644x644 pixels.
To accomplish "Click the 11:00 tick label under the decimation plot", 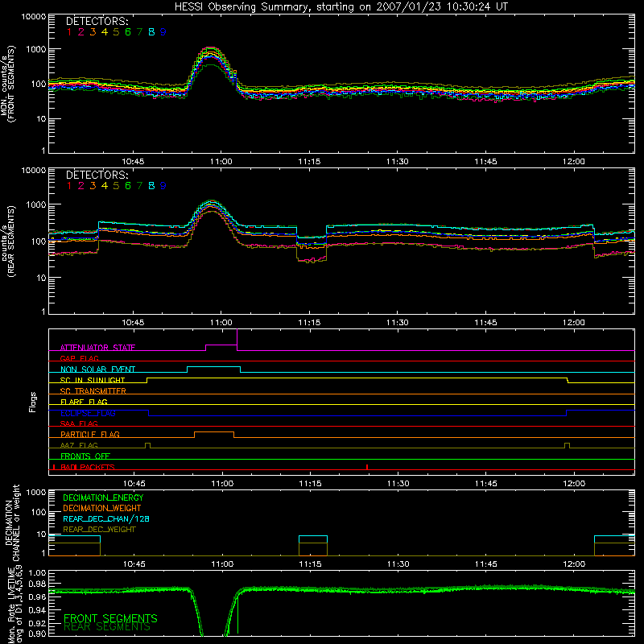I will pyautogui.click(x=222, y=564).
